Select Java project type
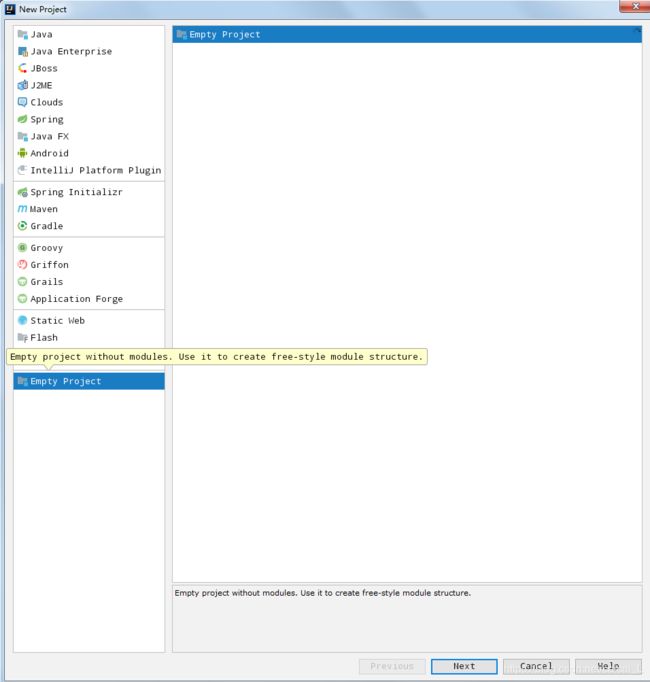Image resolution: width=650 pixels, height=682 pixels. pyautogui.click(x=89, y=34)
